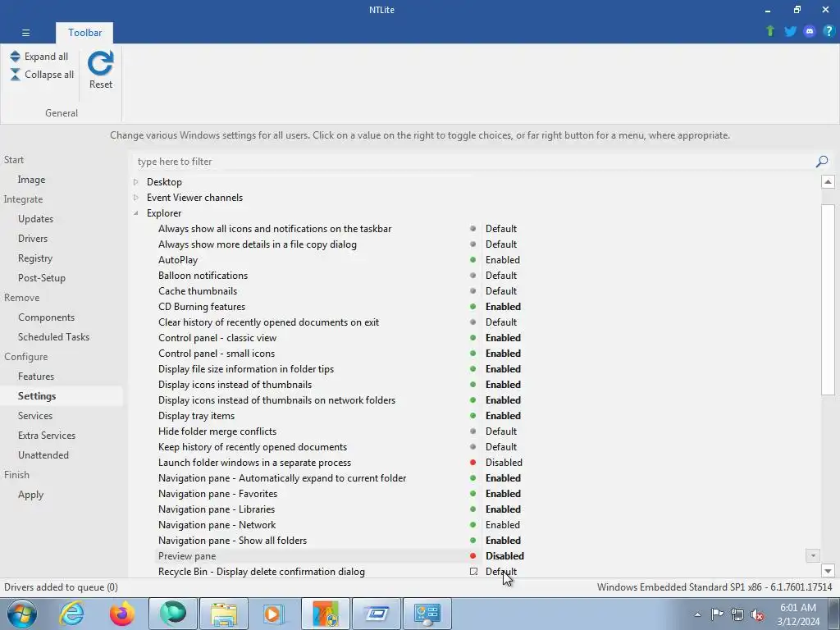Image resolution: width=840 pixels, height=630 pixels.
Task: Click the settings list scrollbar thumb
Action: 828,299
